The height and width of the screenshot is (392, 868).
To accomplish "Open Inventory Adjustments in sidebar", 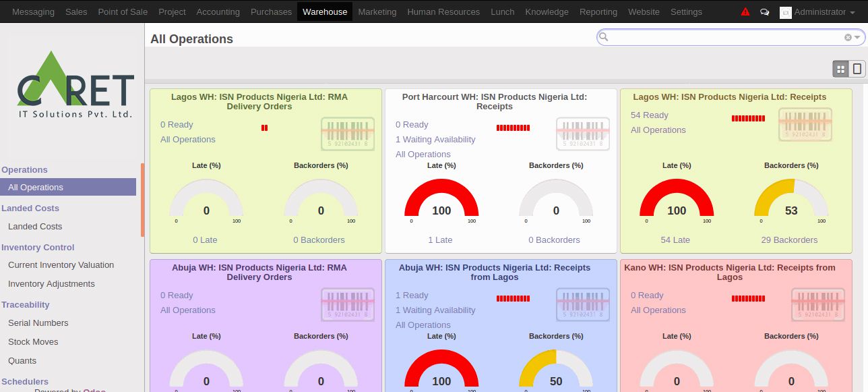I will point(51,284).
